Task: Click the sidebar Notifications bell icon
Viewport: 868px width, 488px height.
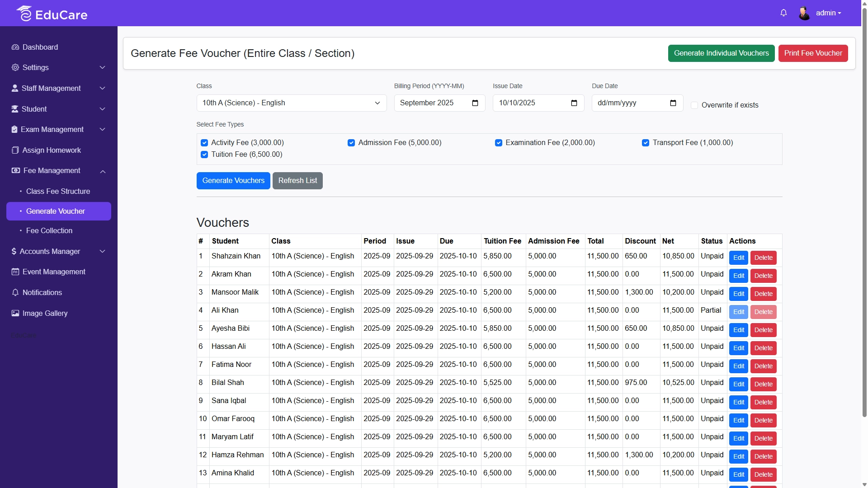Action: [x=15, y=292]
